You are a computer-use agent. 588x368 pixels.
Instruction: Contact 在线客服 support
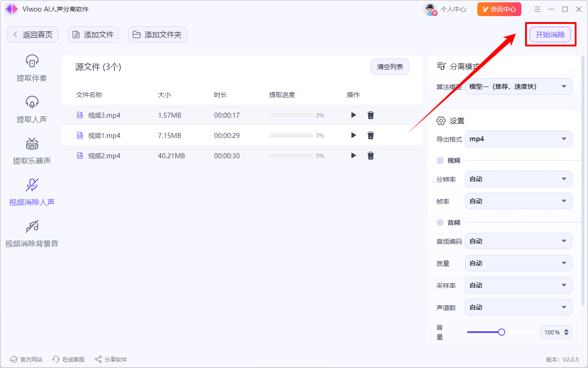click(x=69, y=359)
